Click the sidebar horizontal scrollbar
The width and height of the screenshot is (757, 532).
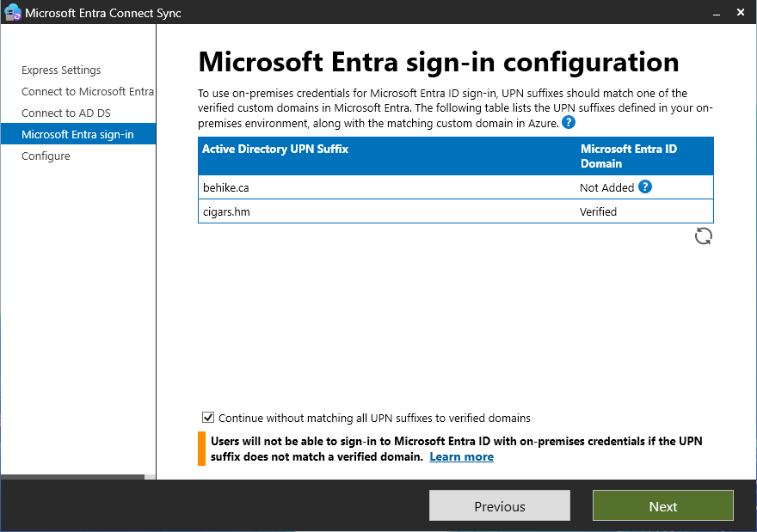pos(73,476)
